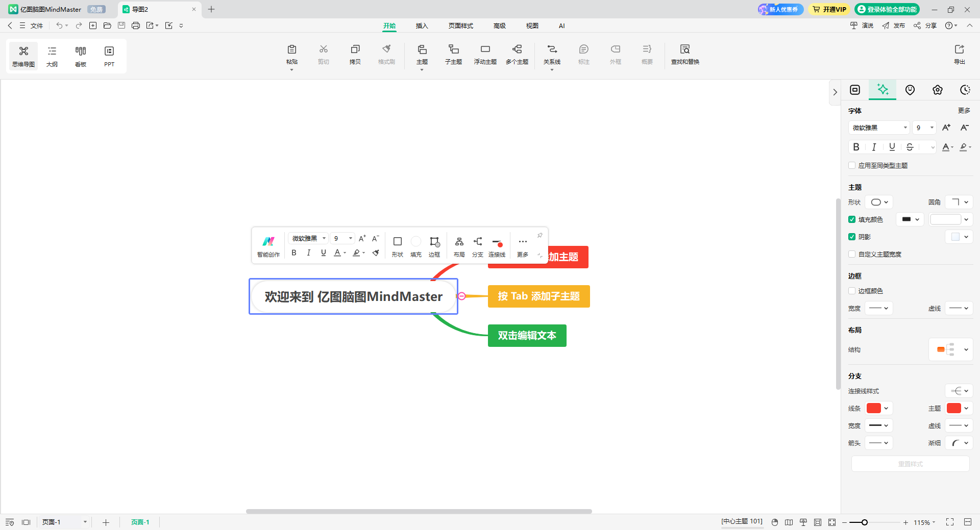Toggle Strikethrough in the right font panel
Image resolution: width=980 pixels, height=530 pixels.
coord(910,147)
